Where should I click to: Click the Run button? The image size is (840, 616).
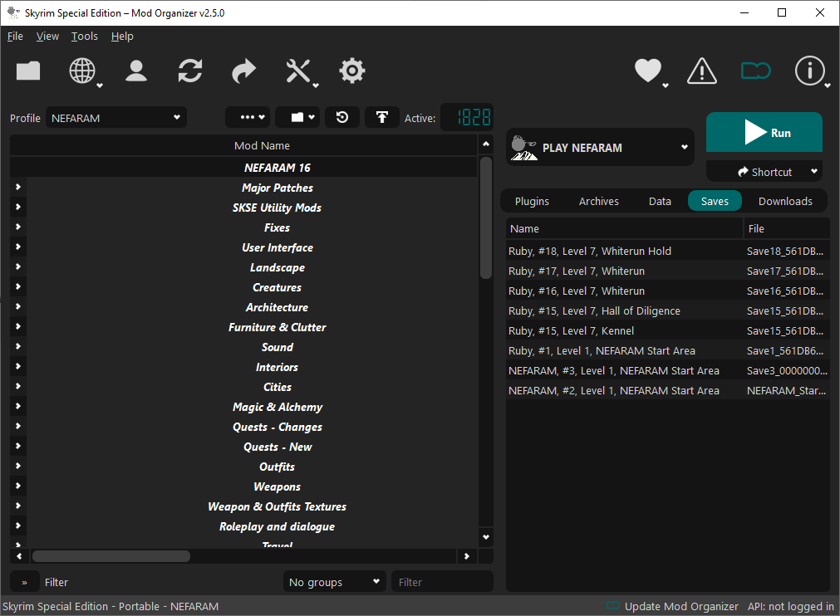[x=764, y=132]
